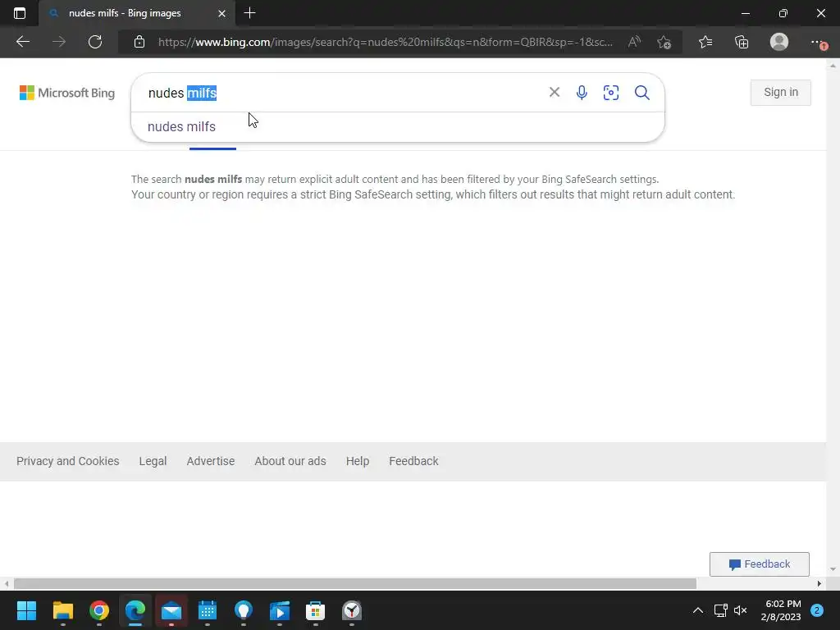Open the Movies & TV app
The image size is (840, 630).
(x=280, y=610)
